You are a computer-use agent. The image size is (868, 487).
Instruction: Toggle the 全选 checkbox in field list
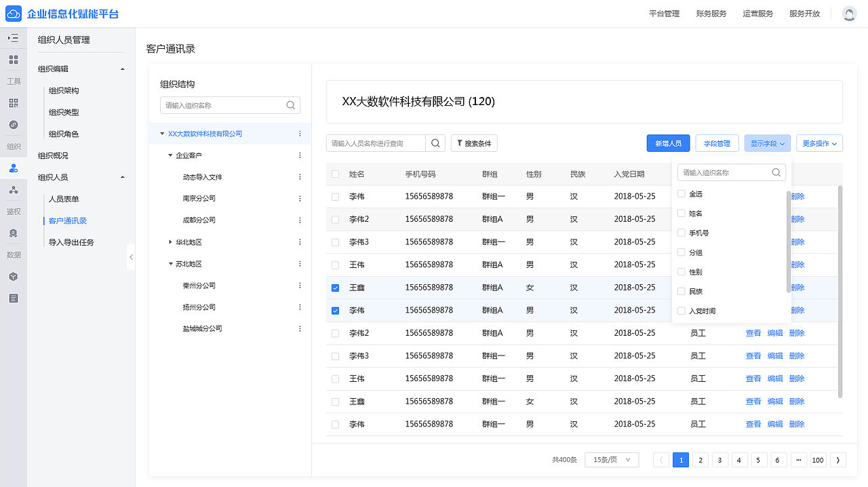coord(682,193)
